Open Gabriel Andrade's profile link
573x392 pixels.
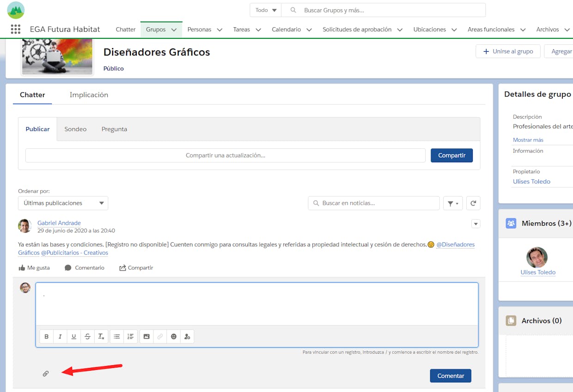59,223
